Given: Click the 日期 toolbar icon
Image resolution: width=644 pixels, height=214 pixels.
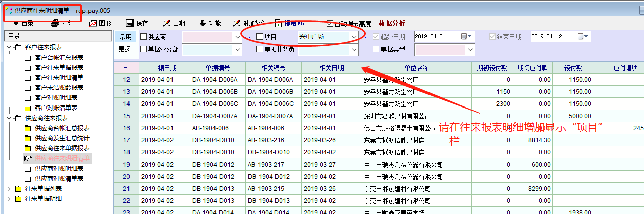Looking at the screenshot, I should click(166, 23).
